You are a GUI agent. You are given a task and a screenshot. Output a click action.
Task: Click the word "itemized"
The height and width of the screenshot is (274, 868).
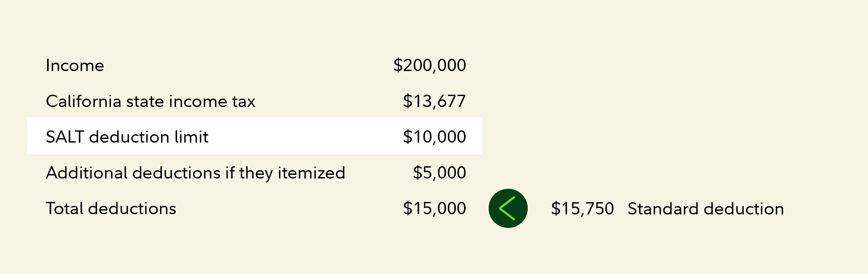[311, 173]
